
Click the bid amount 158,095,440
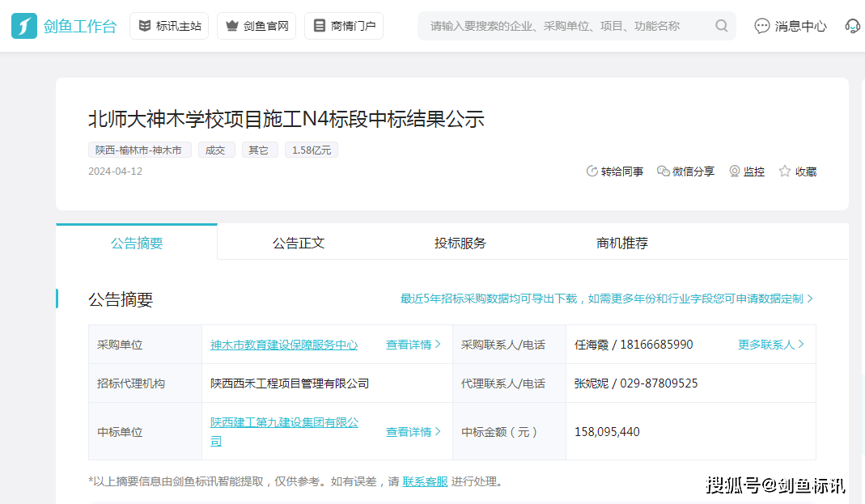coord(607,432)
